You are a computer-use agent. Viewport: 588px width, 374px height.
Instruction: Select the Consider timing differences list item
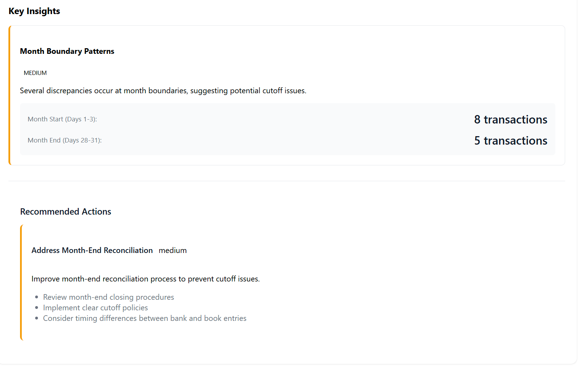click(x=145, y=318)
